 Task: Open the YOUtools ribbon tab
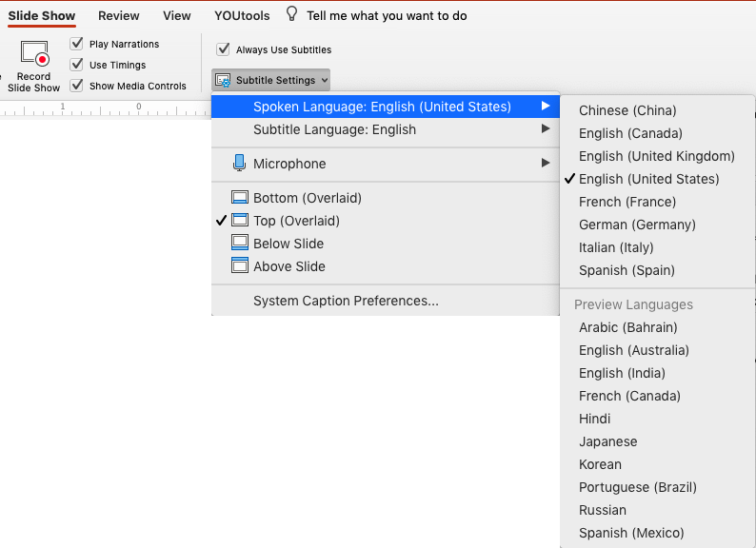(x=242, y=16)
